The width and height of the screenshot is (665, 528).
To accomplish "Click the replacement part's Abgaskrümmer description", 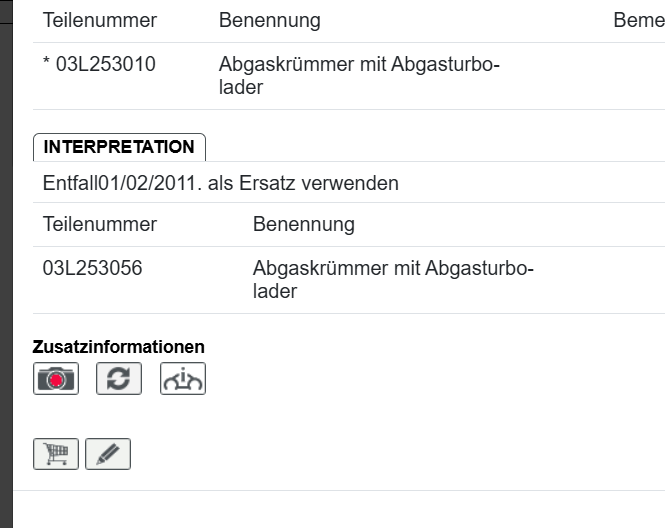I will point(393,280).
